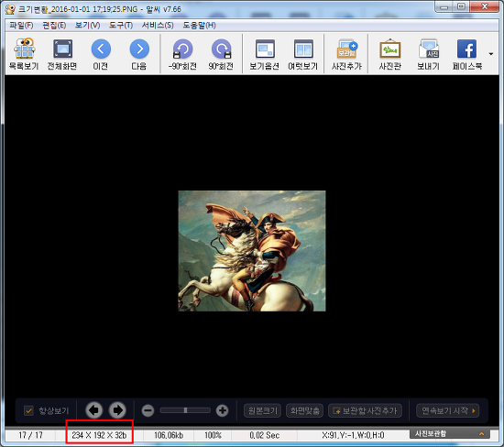Click the 알씨 app icon in title bar

(10, 9)
